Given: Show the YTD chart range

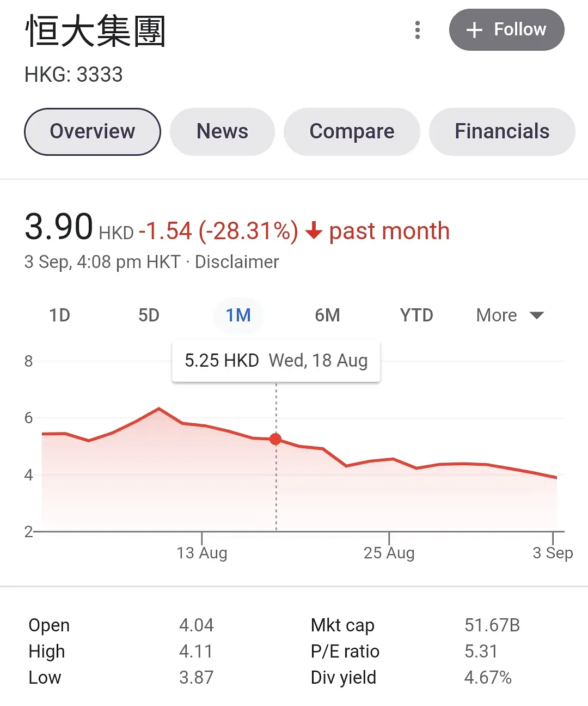Looking at the screenshot, I should pyautogui.click(x=416, y=315).
